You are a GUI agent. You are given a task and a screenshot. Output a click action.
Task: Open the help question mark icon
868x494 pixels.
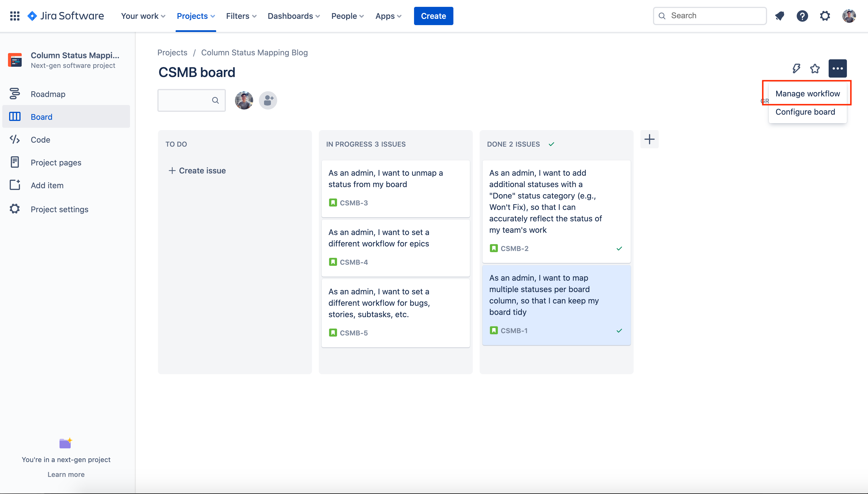[802, 16]
